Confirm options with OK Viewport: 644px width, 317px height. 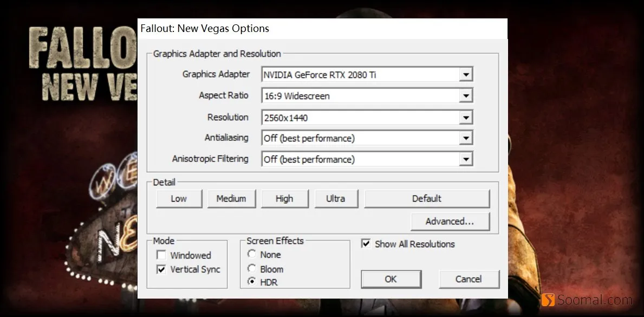[391, 279]
